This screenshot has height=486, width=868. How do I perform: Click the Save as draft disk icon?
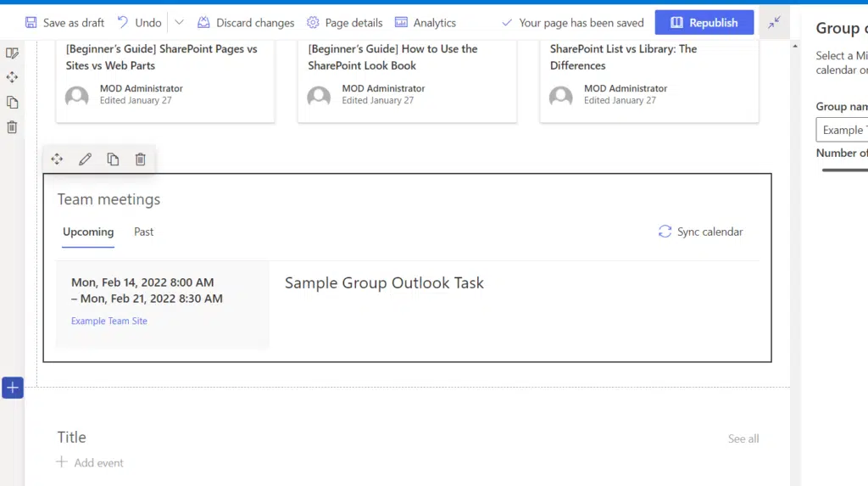(31, 23)
